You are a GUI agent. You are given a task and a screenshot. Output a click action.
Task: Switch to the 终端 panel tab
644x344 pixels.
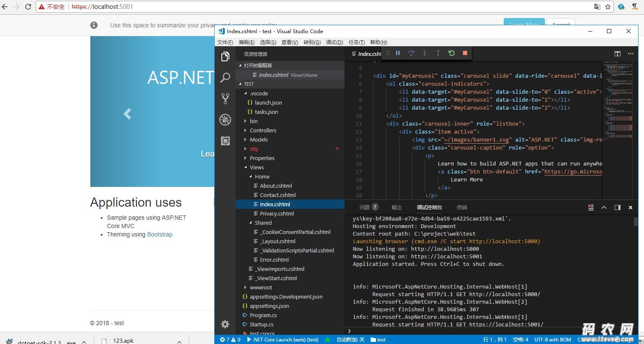click(462, 207)
